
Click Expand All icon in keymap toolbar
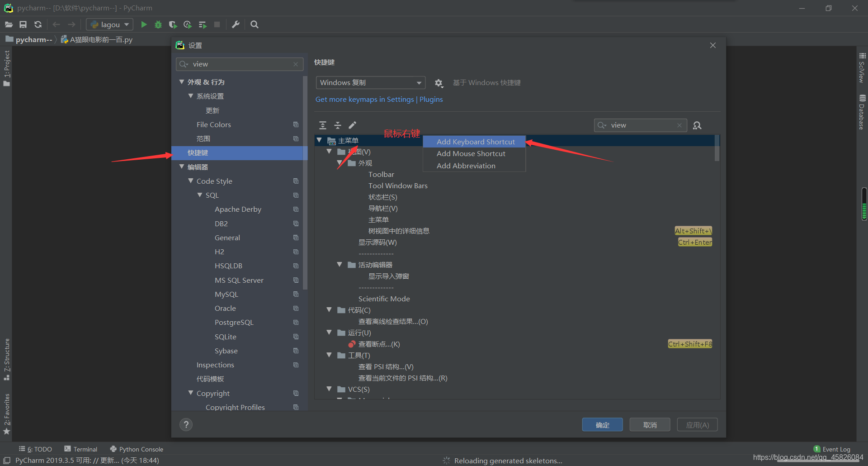[x=323, y=125]
